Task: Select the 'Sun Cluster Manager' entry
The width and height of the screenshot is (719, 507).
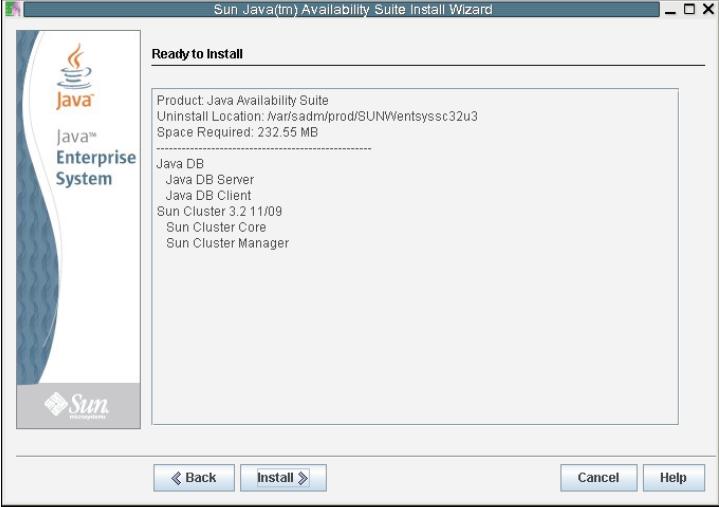Action: click(x=227, y=243)
